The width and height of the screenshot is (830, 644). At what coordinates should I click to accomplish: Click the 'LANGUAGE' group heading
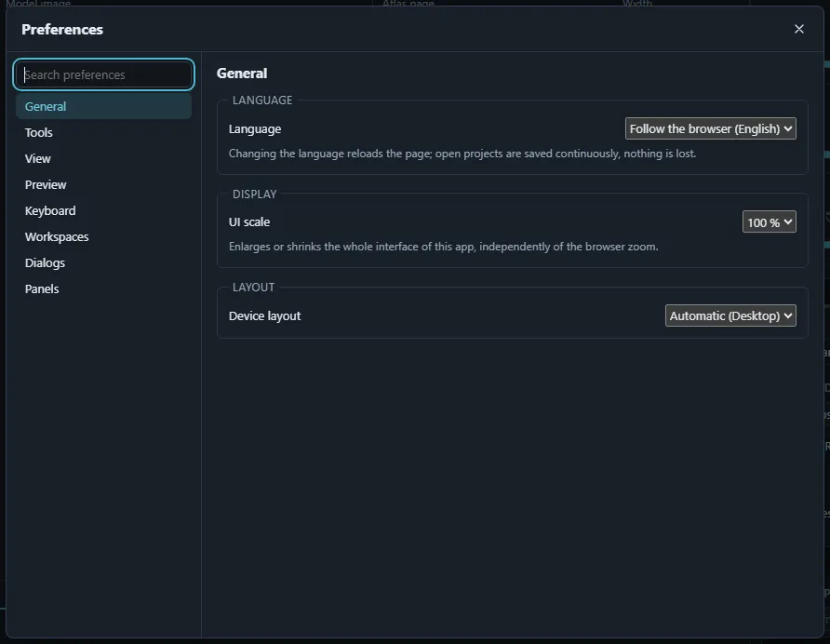click(262, 101)
